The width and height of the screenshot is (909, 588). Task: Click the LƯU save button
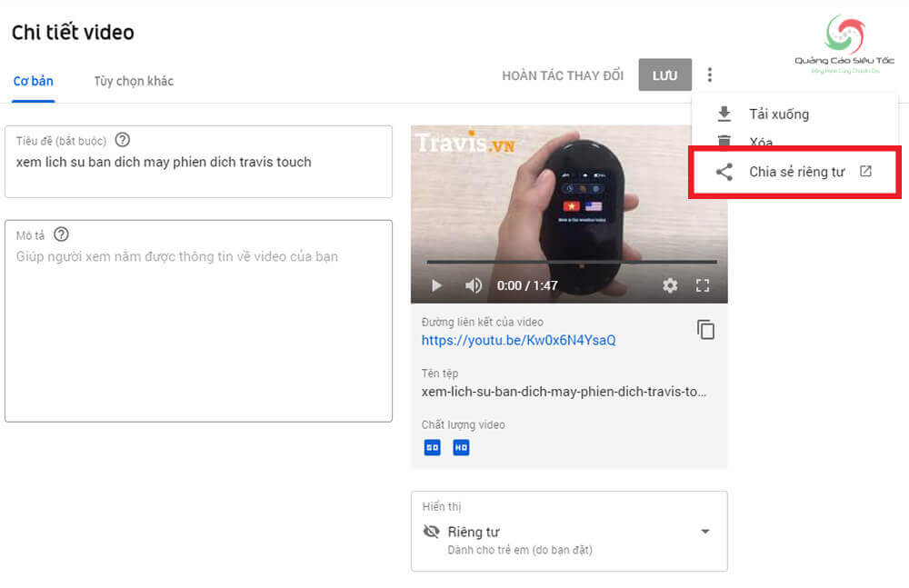point(665,75)
